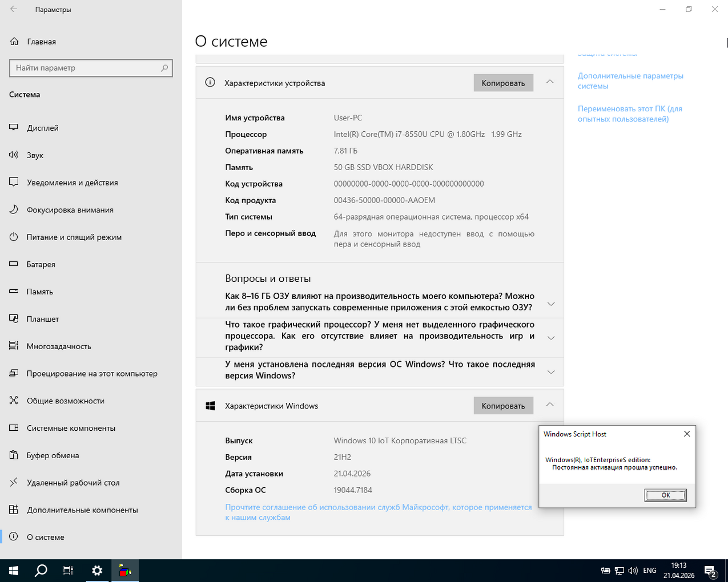
Task: Click the colorful script app taskbar icon
Action: (x=124, y=571)
